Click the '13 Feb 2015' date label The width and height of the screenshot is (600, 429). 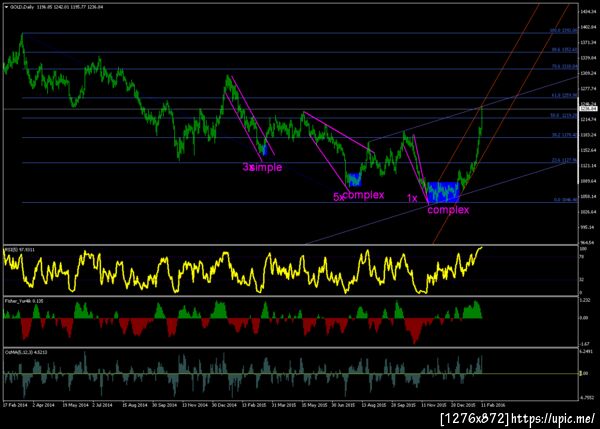tap(254, 405)
